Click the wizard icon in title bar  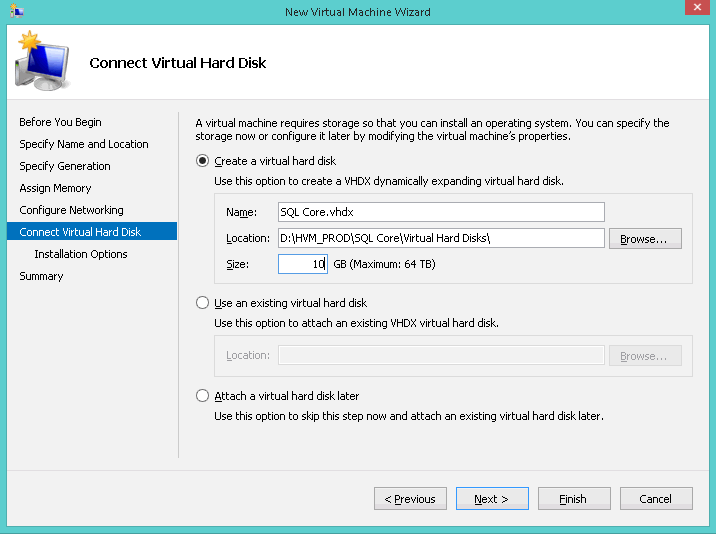click(x=14, y=11)
